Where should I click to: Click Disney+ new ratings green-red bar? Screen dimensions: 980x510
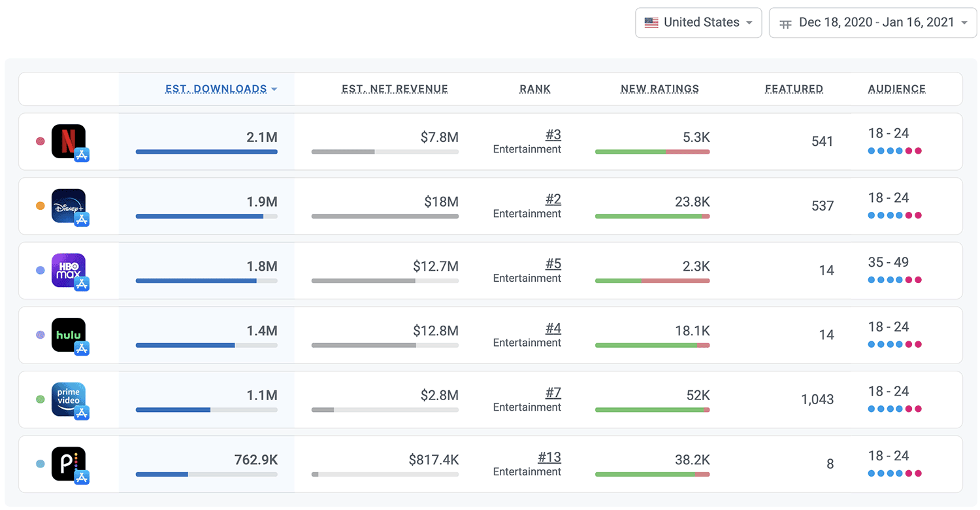point(652,216)
